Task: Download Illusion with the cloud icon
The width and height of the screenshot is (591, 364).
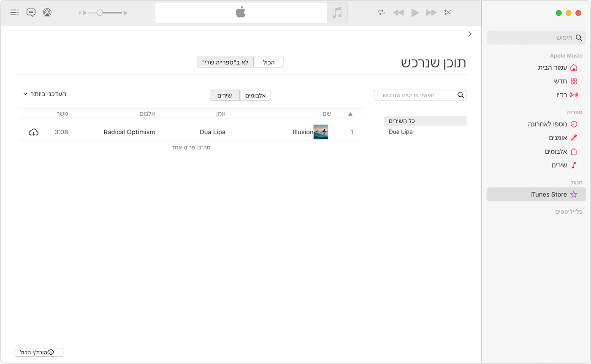Action: pos(33,132)
